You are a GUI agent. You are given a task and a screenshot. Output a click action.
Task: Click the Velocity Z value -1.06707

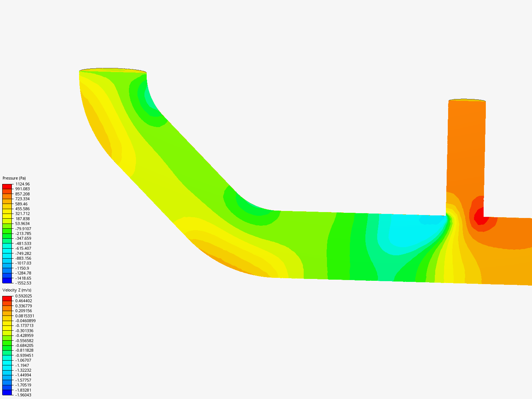click(23, 360)
